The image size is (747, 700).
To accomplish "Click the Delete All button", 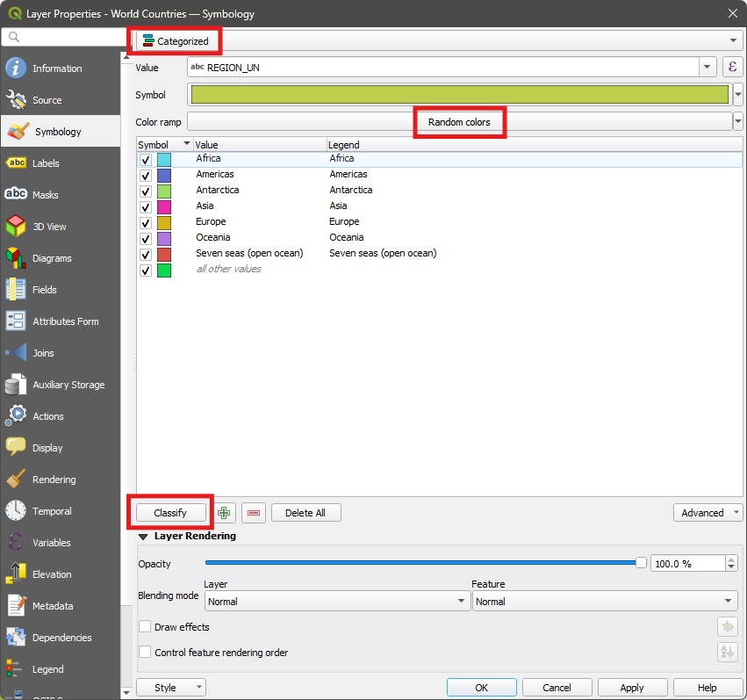I will [305, 513].
